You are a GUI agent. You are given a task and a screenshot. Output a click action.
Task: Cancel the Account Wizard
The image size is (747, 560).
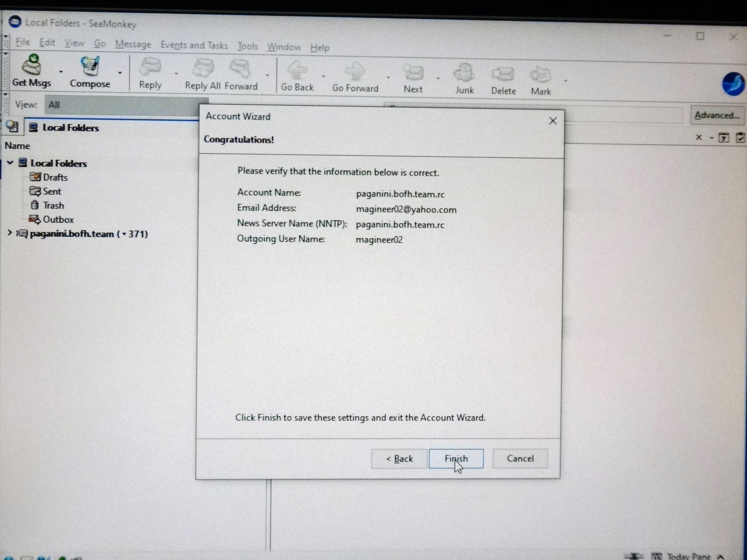pos(520,458)
